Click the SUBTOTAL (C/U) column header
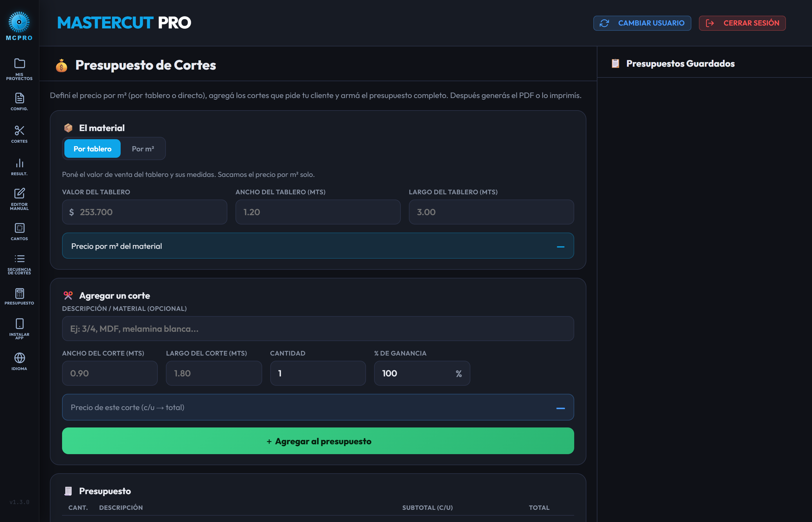Viewport: 812px width, 522px height. pos(427,507)
